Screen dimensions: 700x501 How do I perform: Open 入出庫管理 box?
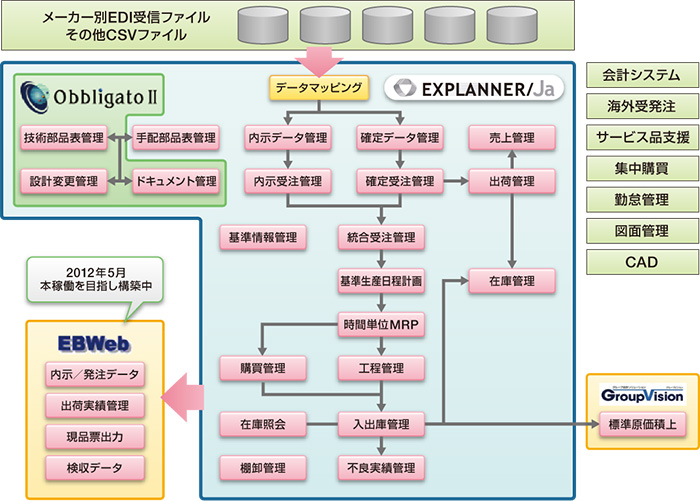(x=378, y=425)
